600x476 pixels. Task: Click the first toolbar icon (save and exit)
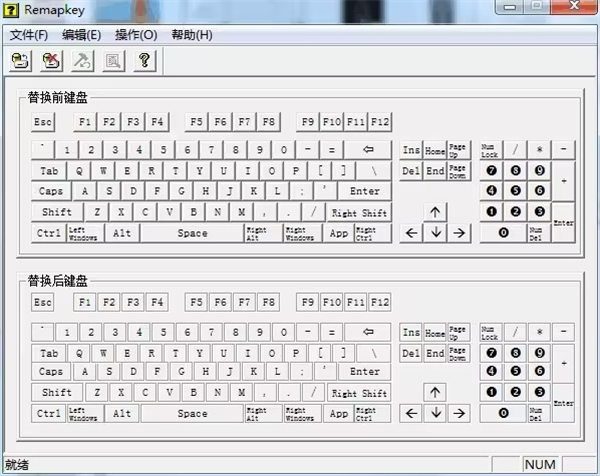click(x=20, y=61)
